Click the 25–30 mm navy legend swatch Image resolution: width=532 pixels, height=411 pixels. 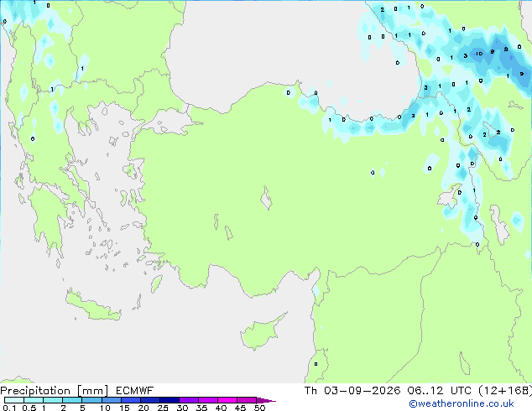[x=169, y=400]
